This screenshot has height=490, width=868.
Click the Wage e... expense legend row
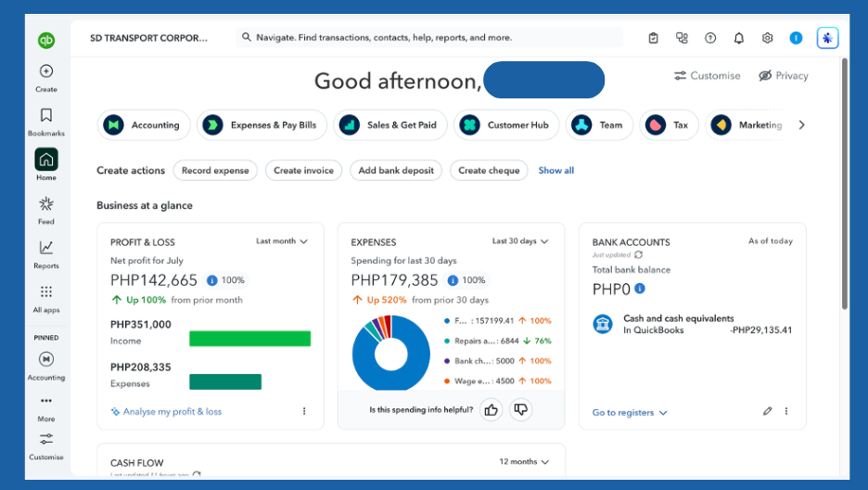498,380
